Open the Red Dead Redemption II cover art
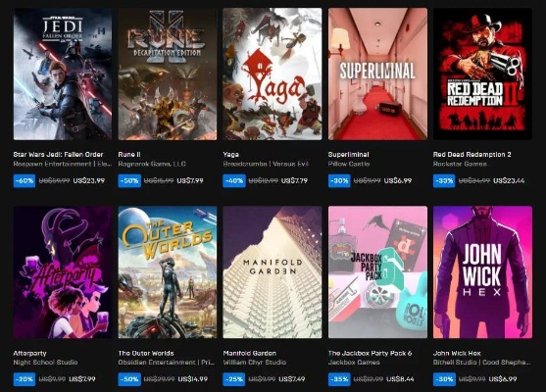Image resolution: width=546 pixels, height=392 pixels. tap(482, 74)
